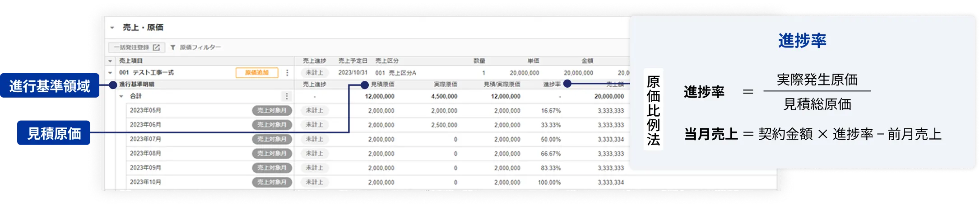
Task: Select the 進捗率 column header
Action: click(x=552, y=85)
